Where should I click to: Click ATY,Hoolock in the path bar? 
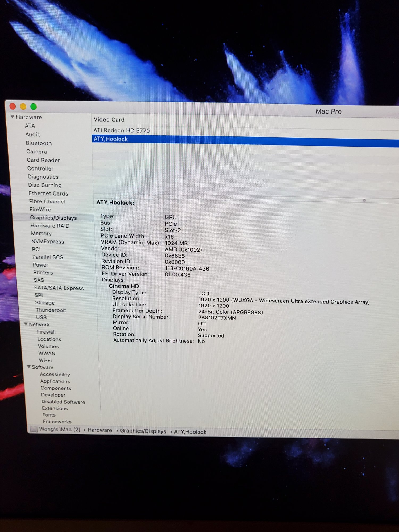[x=190, y=432]
